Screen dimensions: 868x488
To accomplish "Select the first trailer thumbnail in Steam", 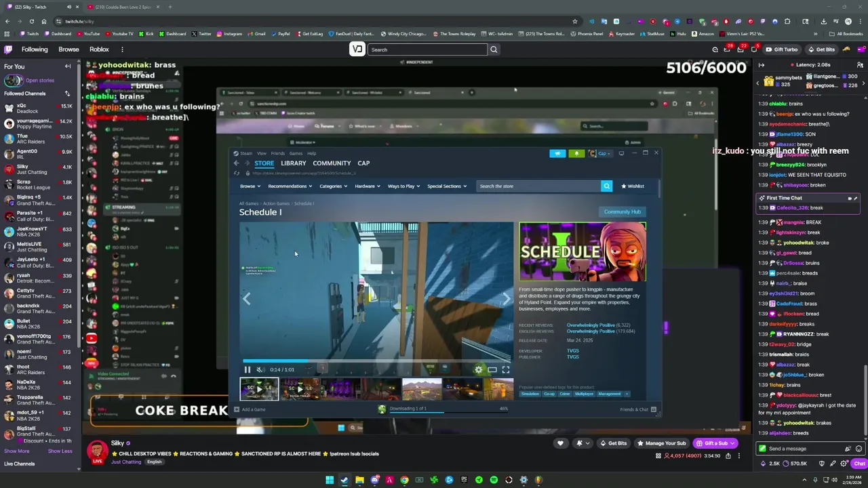I will pyautogui.click(x=259, y=389).
